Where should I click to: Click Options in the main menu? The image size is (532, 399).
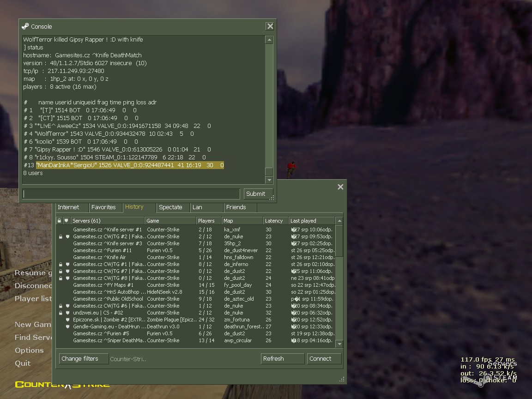(29, 351)
